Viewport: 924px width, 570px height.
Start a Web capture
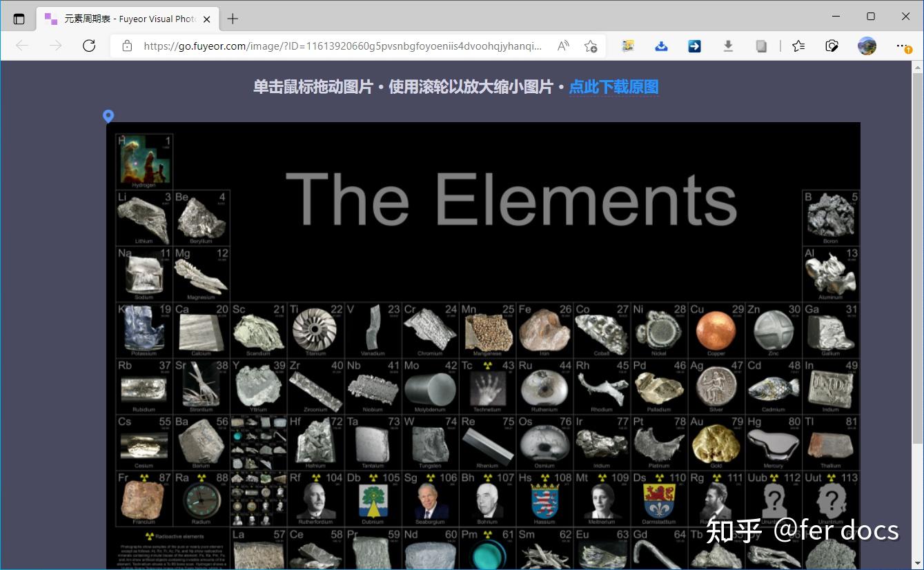832,45
